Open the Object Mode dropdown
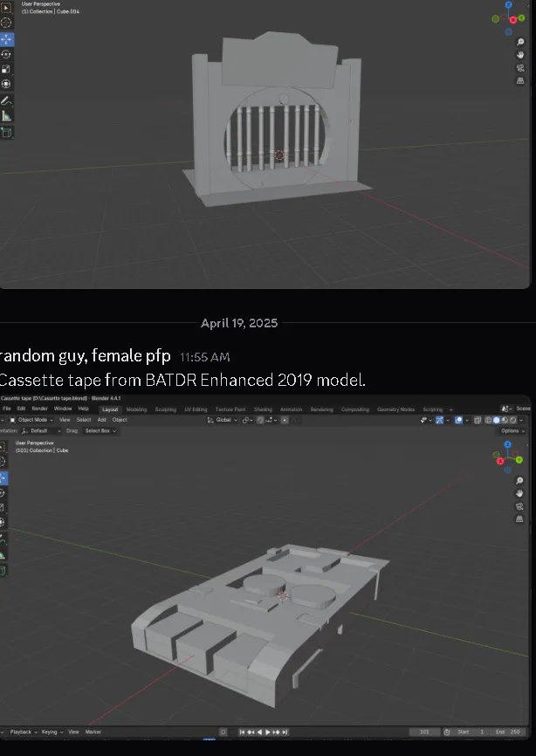Viewport: 536px width, 756px height. pyautogui.click(x=31, y=420)
